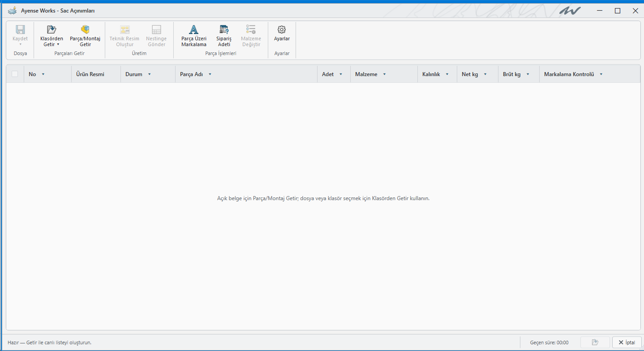Open Parça Üzeri Markalama tool
Viewport: 644px width, 351px height.
(x=193, y=36)
